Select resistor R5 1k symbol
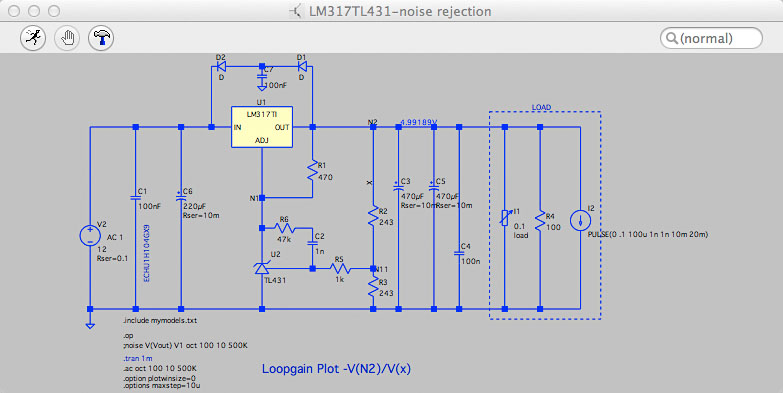The width and height of the screenshot is (783, 393). (340, 269)
